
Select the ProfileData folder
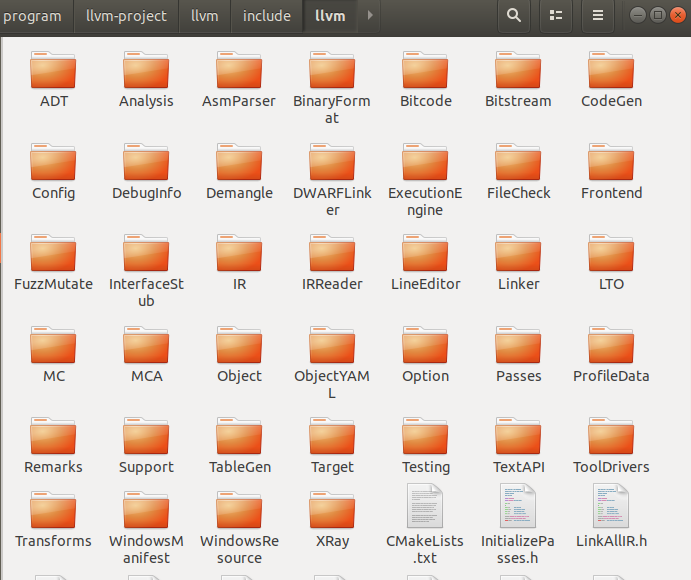[611, 355]
